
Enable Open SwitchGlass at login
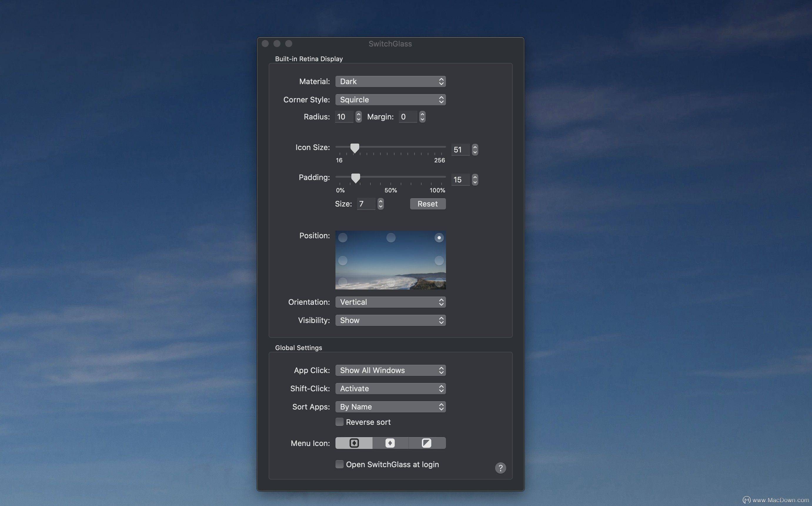tap(340, 464)
